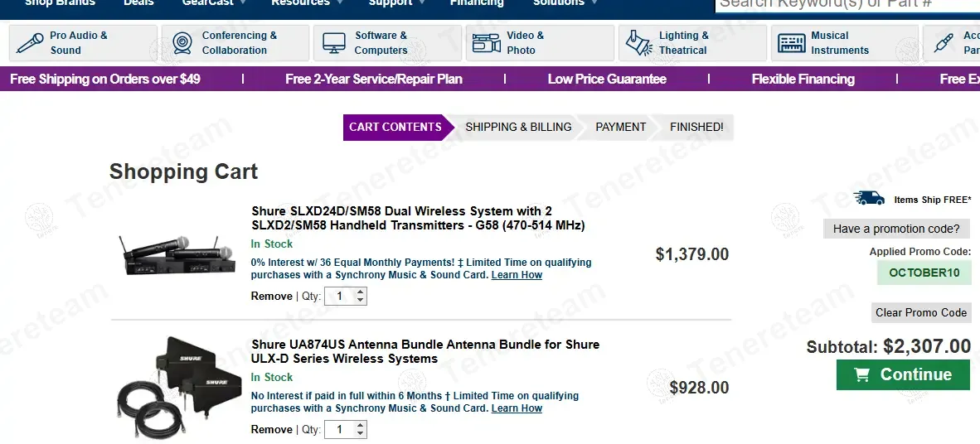Increase quantity of Shure SLXD24D wireless system
Screen dimensions: 980x444
[x=360, y=292]
